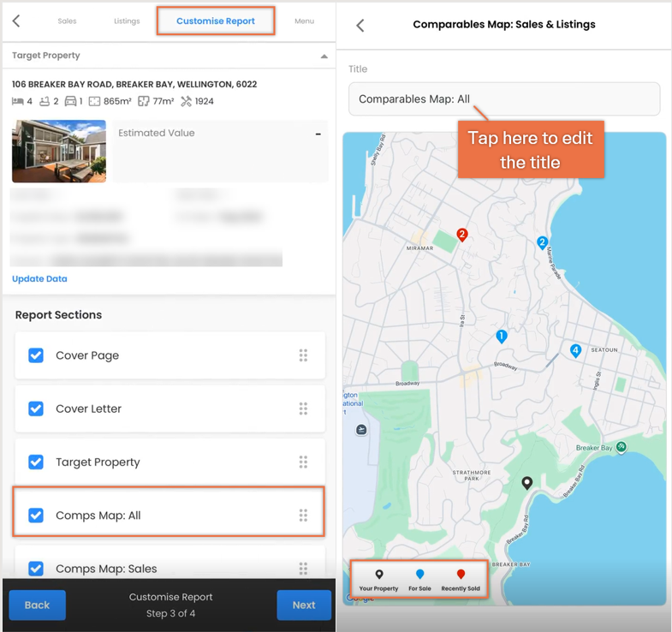672x632 pixels.
Task: Click the Miramar label on the map
Action: (419, 248)
